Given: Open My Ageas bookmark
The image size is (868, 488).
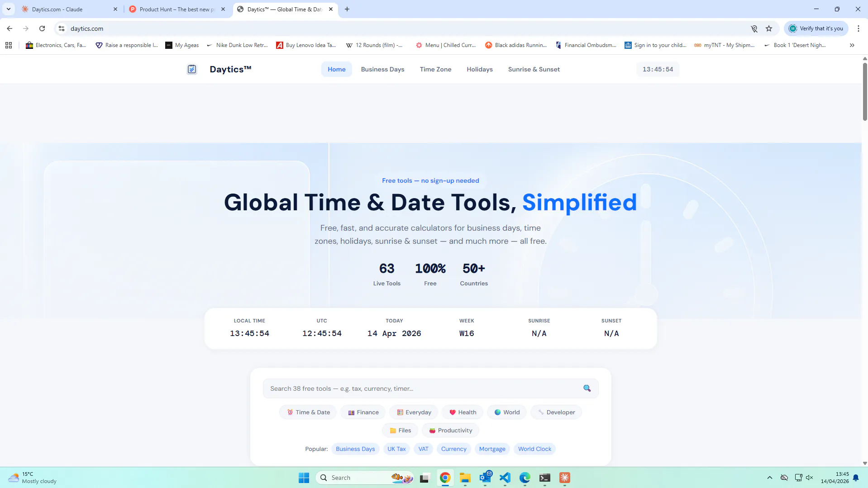Looking at the screenshot, I should pos(182,45).
